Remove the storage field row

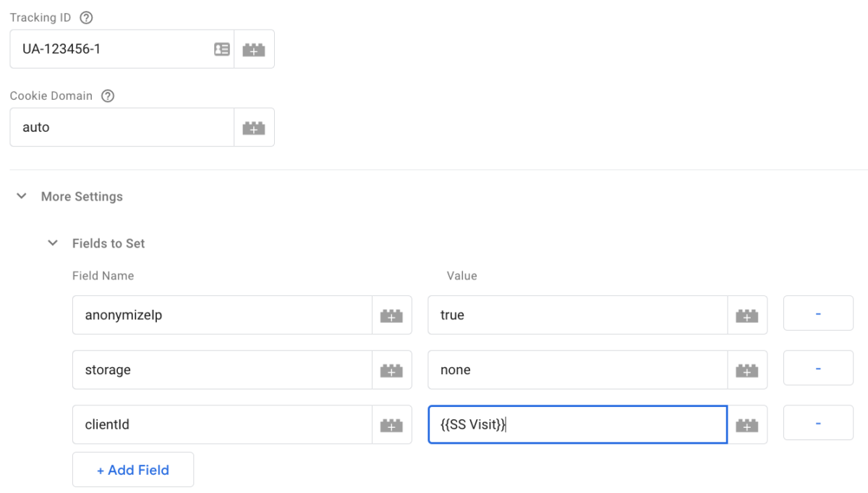[818, 368]
